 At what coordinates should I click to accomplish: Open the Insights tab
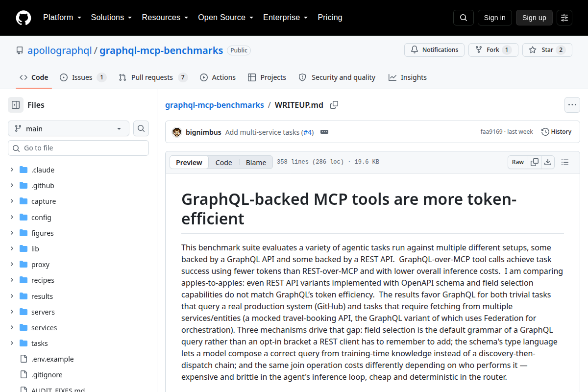tap(408, 77)
